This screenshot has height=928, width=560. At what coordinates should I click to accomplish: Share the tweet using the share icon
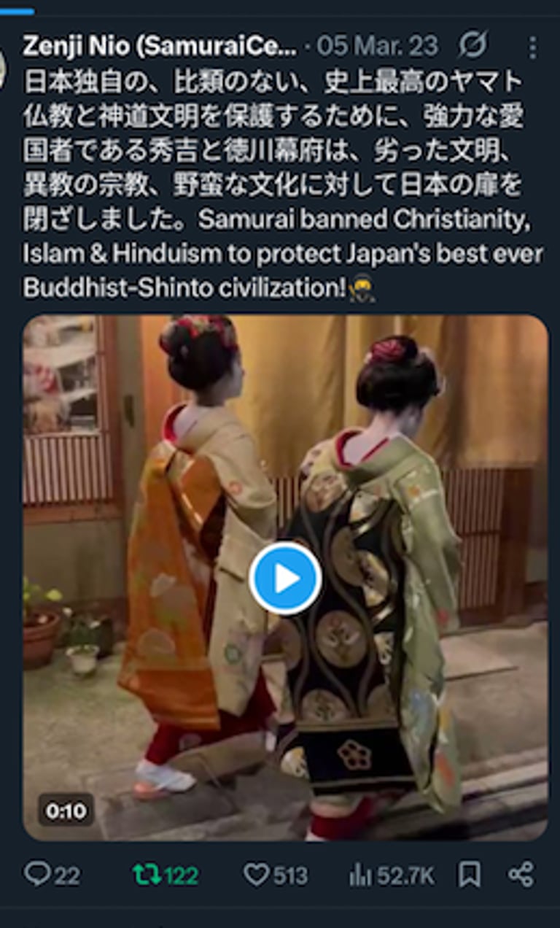521,874
